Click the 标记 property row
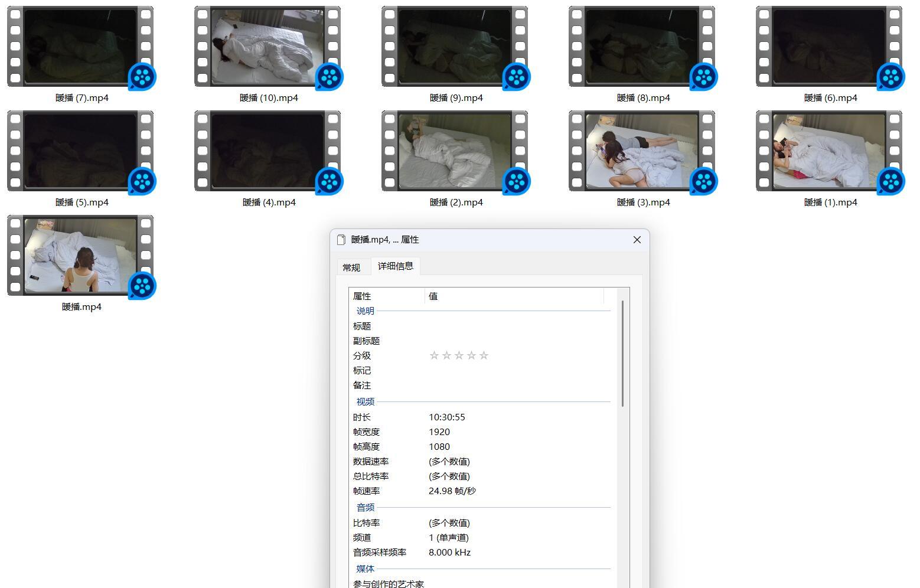920x588 pixels. click(481, 370)
